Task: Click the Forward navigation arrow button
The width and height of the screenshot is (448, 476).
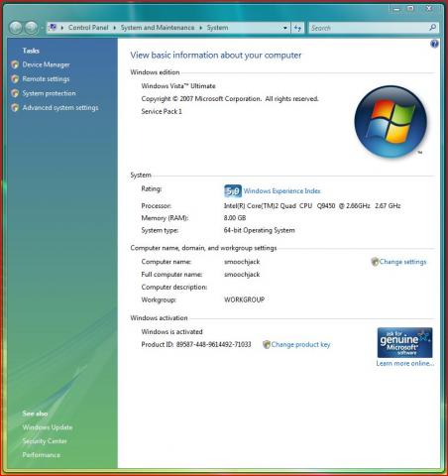Action: tap(32, 28)
